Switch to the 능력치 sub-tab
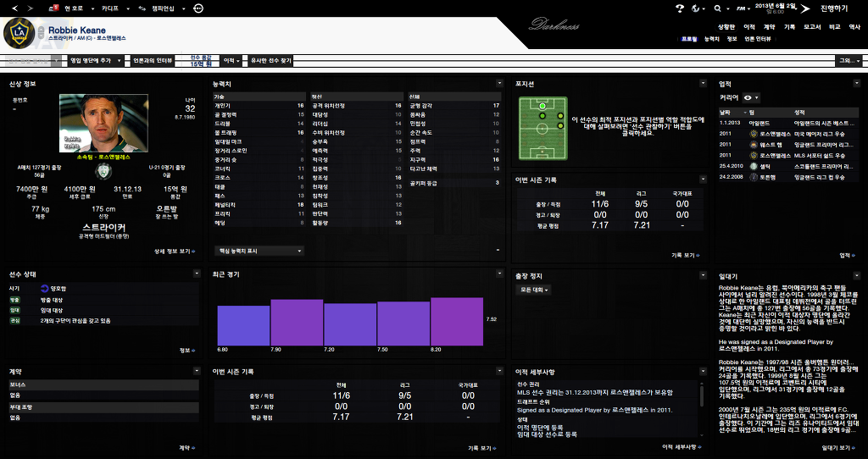Image resolution: width=868 pixels, height=459 pixels. [x=712, y=39]
